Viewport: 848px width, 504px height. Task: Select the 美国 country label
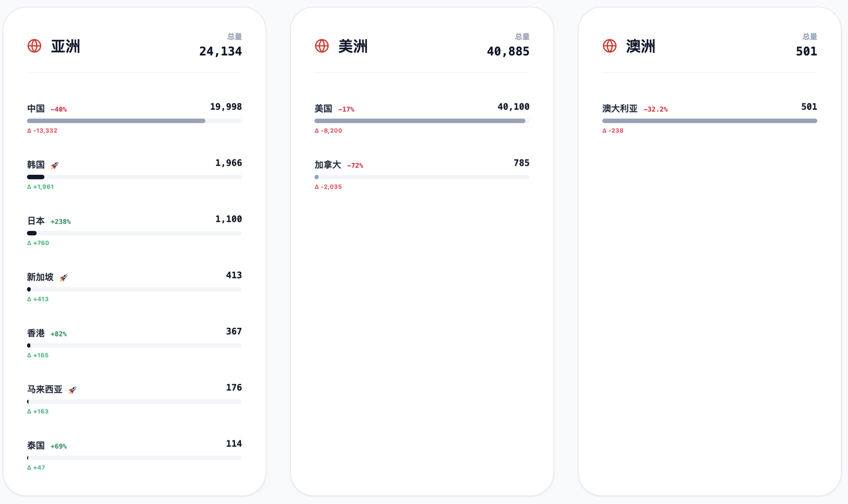tap(323, 109)
